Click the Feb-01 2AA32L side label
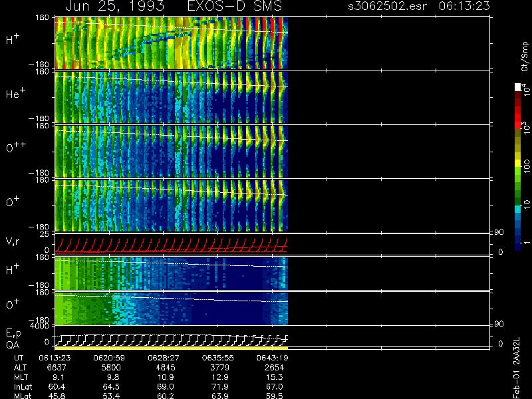Screen dimensions: 532x399 coord(517,368)
